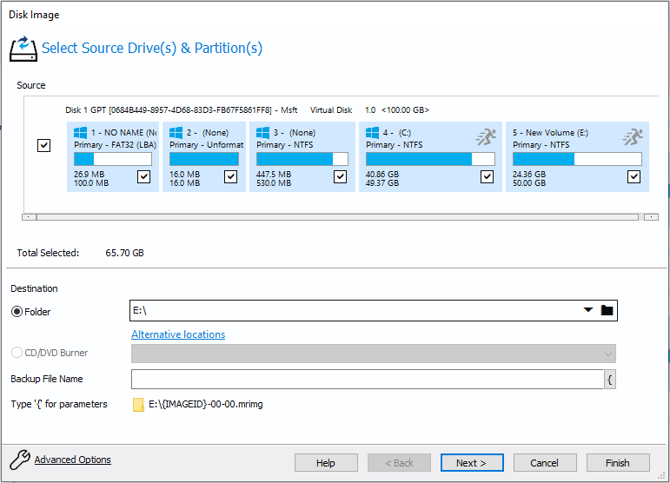The height and width of the screenshot is (483, 670).
Task: Open the CD/DVD Burner dropdown list
Action: (x=607, y=353)
